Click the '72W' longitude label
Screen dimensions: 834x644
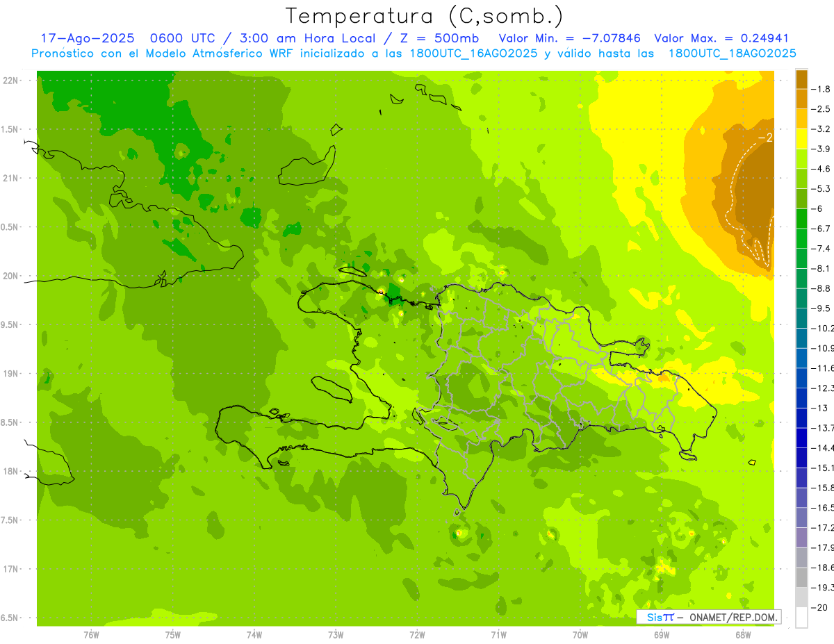click(x=417, y=634)
